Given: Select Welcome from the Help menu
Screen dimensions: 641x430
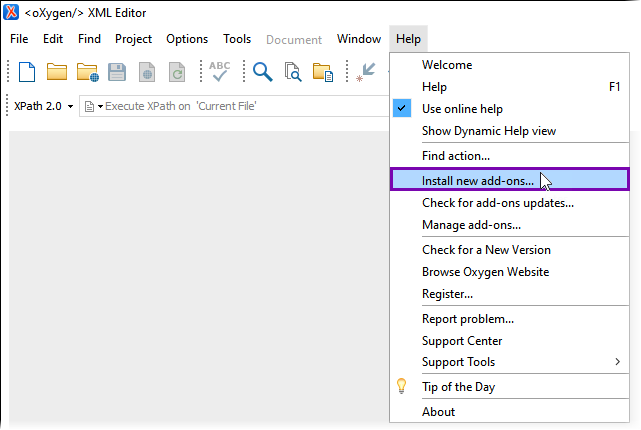Looking at the screenshot, I should (509, 65).
